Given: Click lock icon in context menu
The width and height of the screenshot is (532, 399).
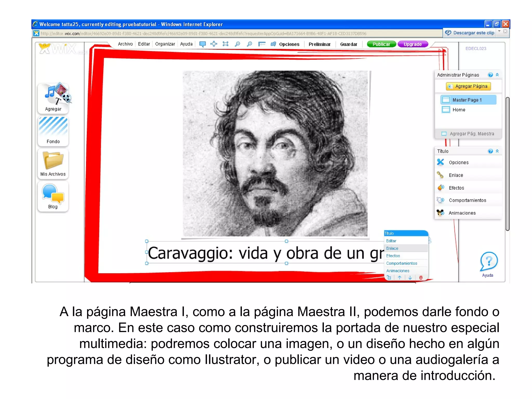Looking at the screenshot, I should [389, 278].
